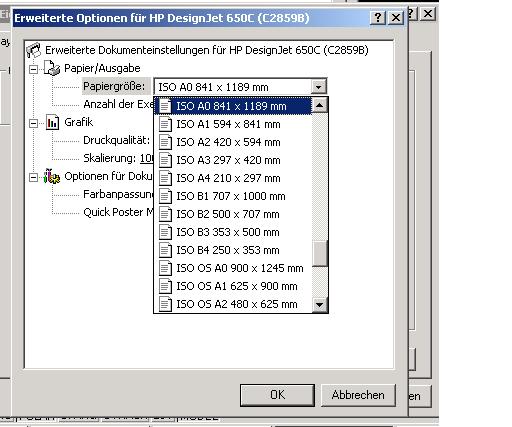Click the Optionen für Dokument icon
The height and width of the screenshot is (427, 512).
tap(52, 176)
